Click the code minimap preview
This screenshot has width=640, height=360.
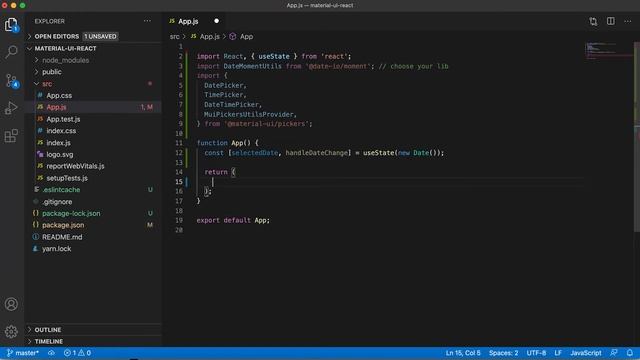608,51
